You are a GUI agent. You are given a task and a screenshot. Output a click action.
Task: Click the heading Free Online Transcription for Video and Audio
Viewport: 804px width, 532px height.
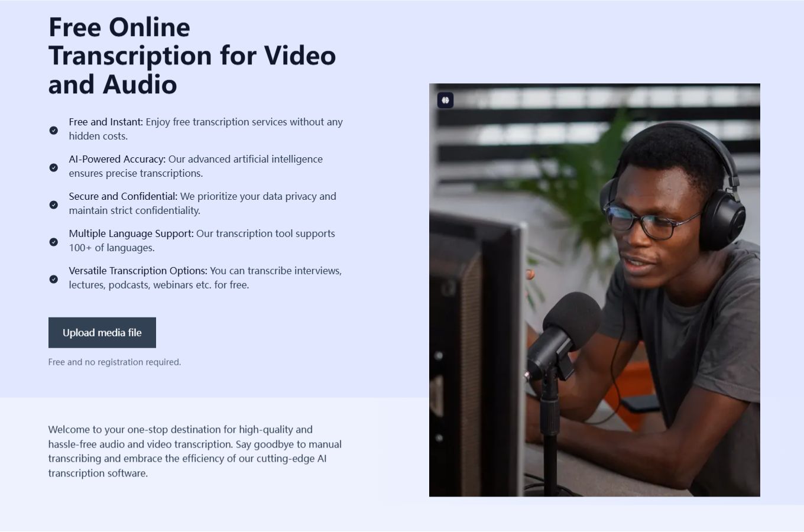pyautogui.click(x=192, y=56)
